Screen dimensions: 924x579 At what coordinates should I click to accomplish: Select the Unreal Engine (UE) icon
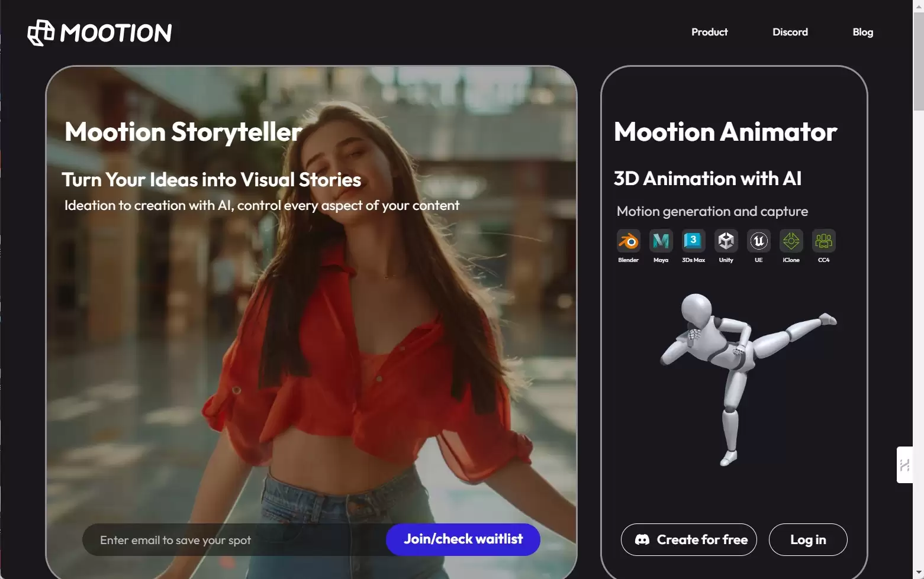(x=759, y=241)
